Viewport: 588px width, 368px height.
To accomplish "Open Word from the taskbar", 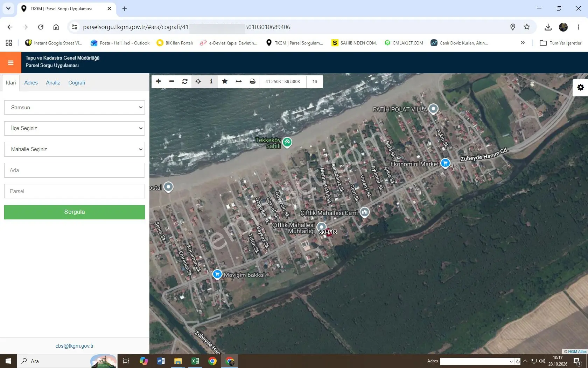I will 161,361.
